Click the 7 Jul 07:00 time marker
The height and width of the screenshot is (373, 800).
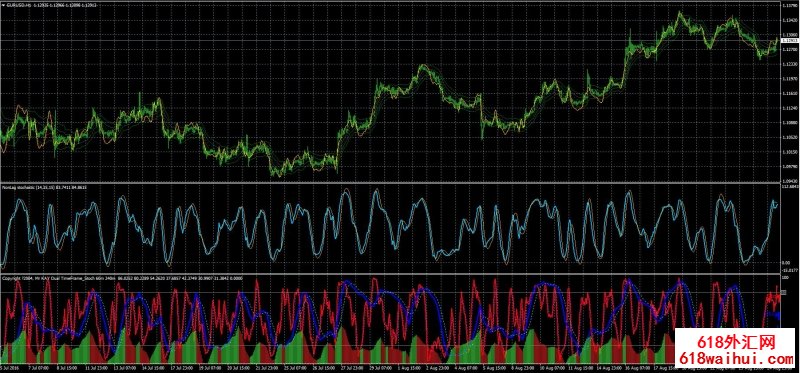(x=39, y=367)
